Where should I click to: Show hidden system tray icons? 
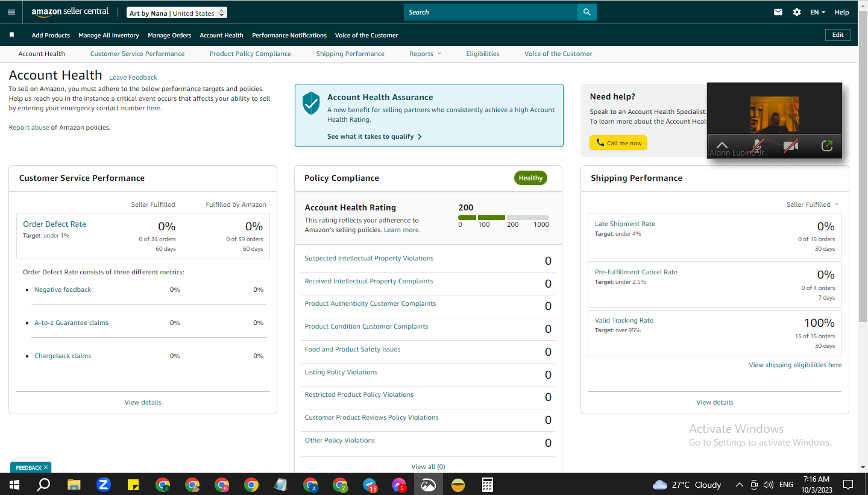click(x=740, y=485)
